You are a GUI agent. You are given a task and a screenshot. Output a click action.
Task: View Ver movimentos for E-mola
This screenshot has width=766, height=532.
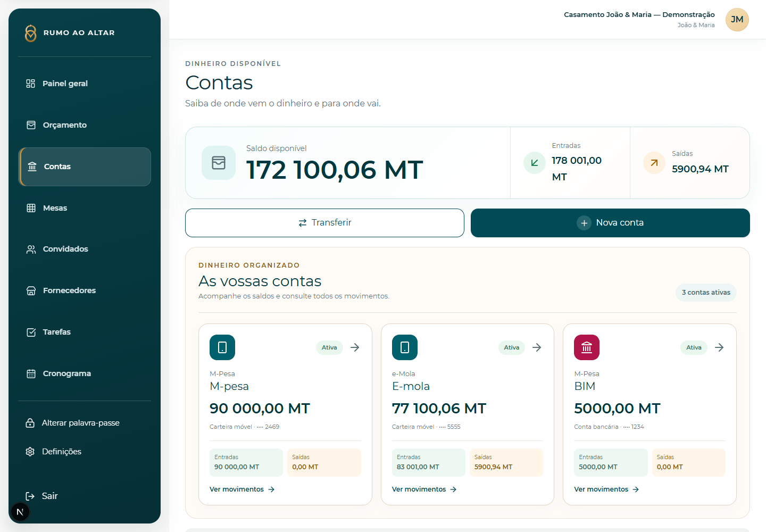click(x=424, y=489)
